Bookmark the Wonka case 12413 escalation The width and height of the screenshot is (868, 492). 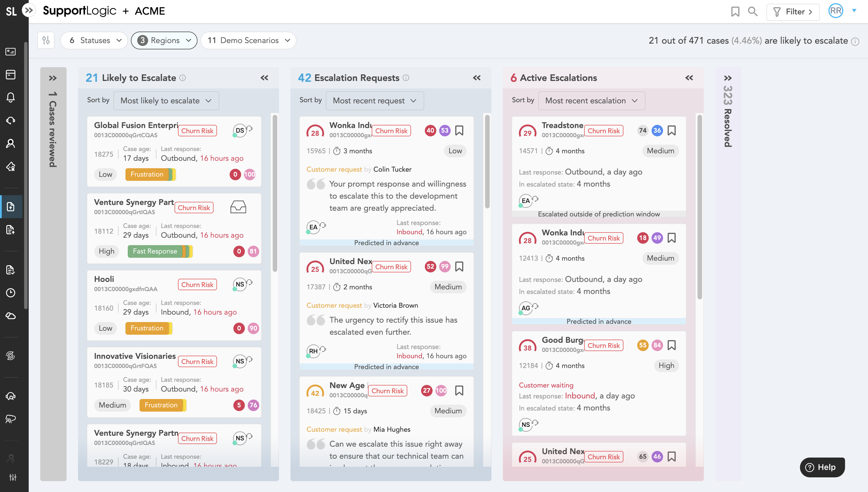pos(672,238)
